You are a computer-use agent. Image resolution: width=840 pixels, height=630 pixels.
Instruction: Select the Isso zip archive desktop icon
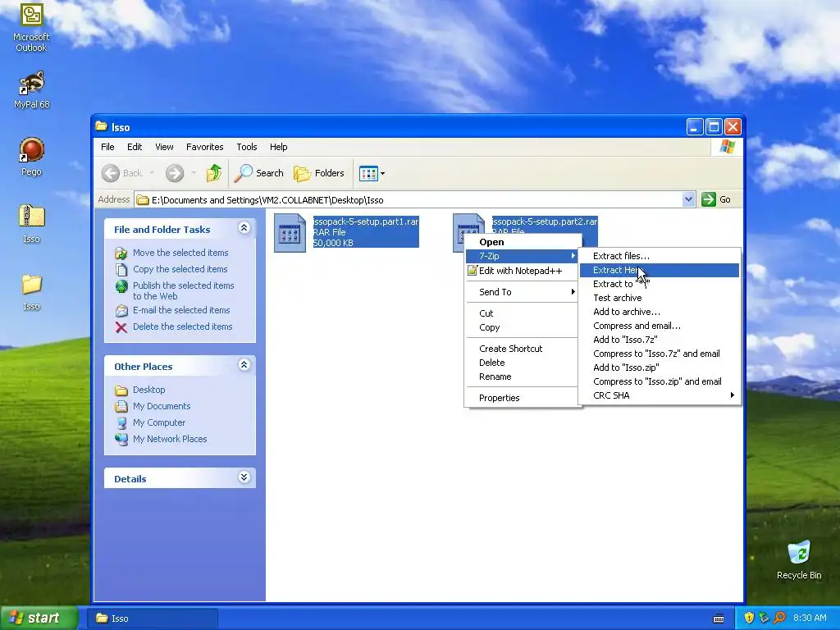click(x=31, y=223)
